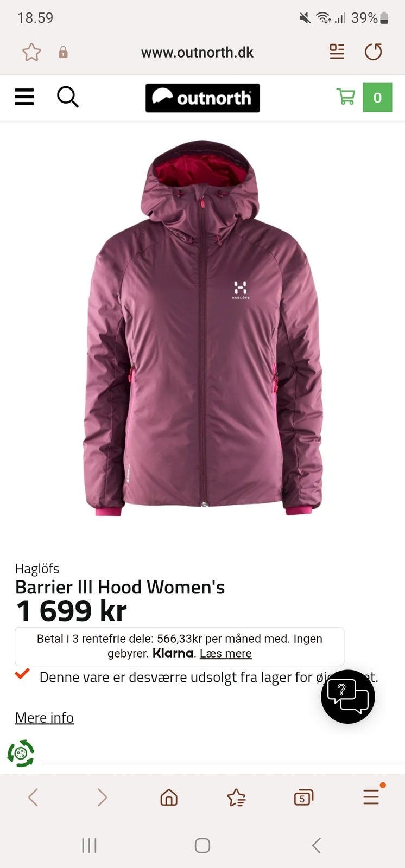
Task: Tap the jacket product image
Action: [x=202, y=329]
